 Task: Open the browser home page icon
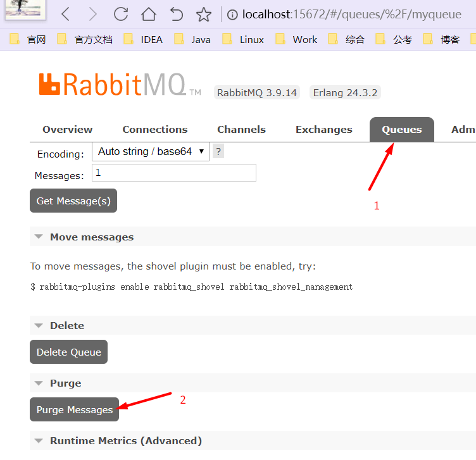click(x=149, y=14)
